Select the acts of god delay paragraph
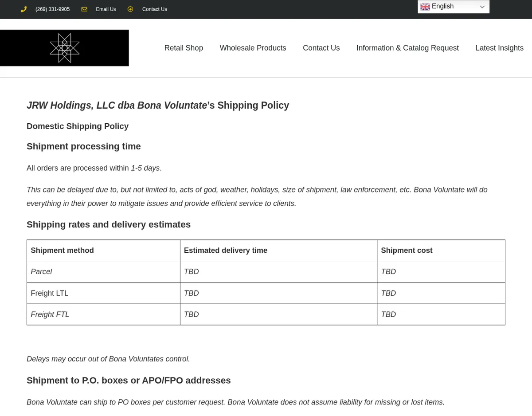 point(257,196)
